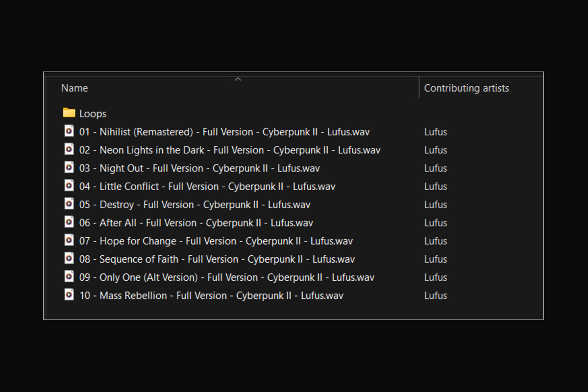This screenshot has width=588, height=392.
Task: Click the file icon for 10 - Mass Rebellion
Action: (69, 294)
